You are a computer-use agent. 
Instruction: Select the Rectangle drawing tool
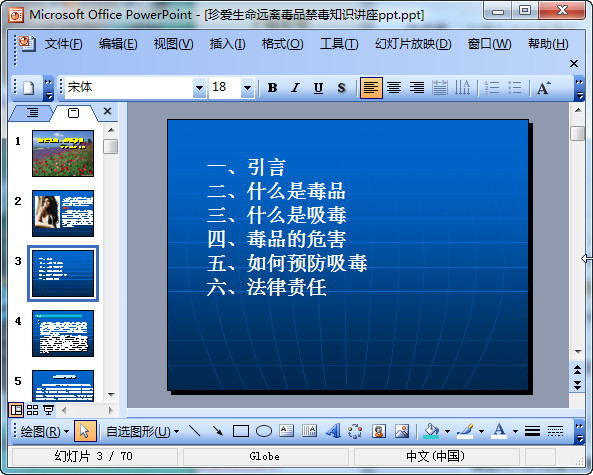[x=241, y=431]
